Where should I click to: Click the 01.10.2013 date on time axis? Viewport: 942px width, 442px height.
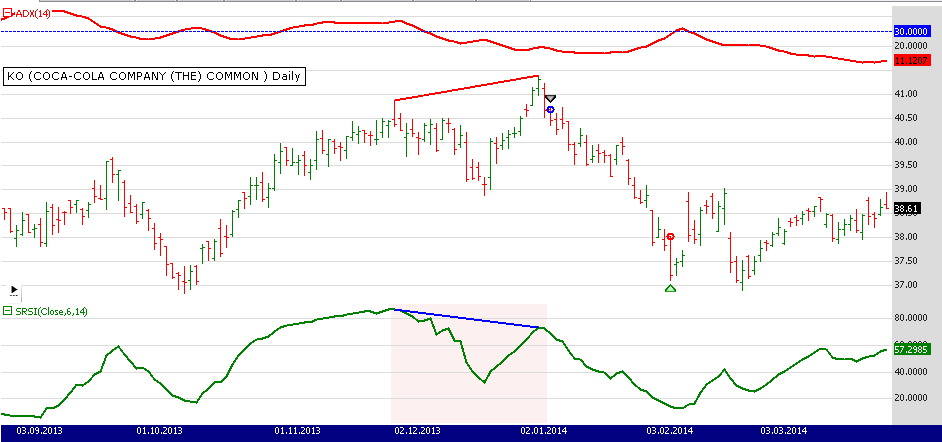[160, 431]
